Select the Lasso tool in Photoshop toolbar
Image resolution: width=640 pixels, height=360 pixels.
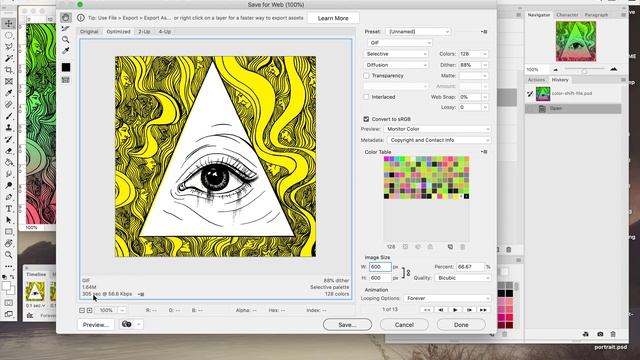[x=9, y=47]
